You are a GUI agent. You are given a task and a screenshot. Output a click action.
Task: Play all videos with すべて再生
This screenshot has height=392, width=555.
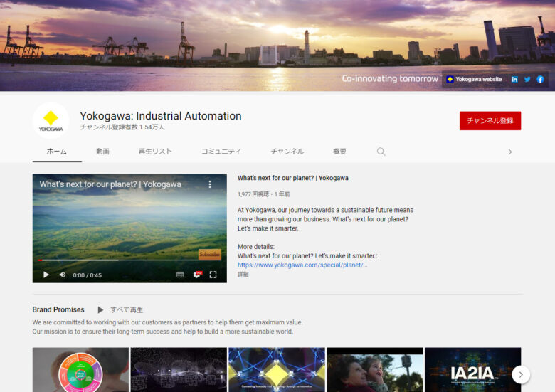120,310
